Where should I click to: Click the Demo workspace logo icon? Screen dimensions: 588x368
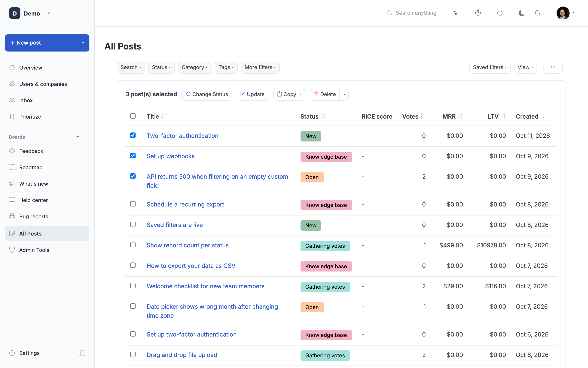(x=14, y=13)
